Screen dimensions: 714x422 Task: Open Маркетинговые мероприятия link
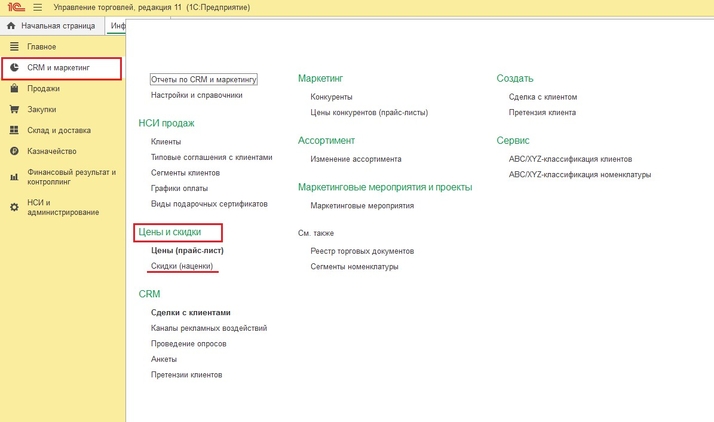362,205
